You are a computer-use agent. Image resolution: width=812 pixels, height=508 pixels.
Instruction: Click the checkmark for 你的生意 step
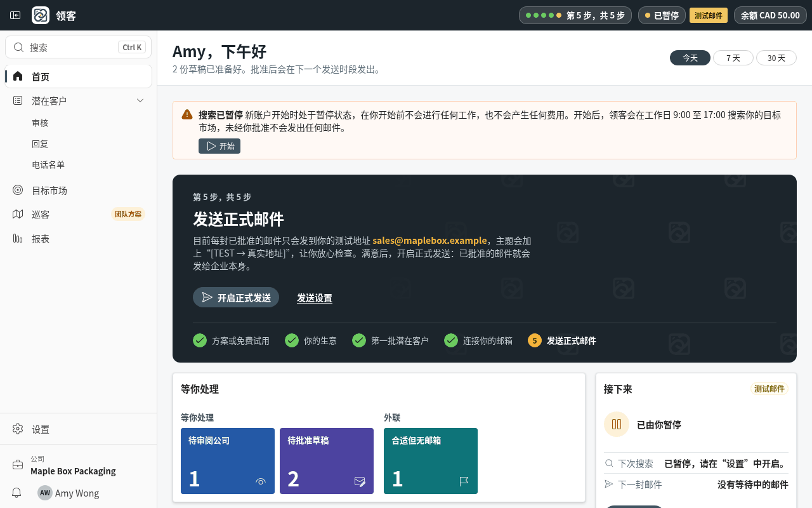click(292, 340)
